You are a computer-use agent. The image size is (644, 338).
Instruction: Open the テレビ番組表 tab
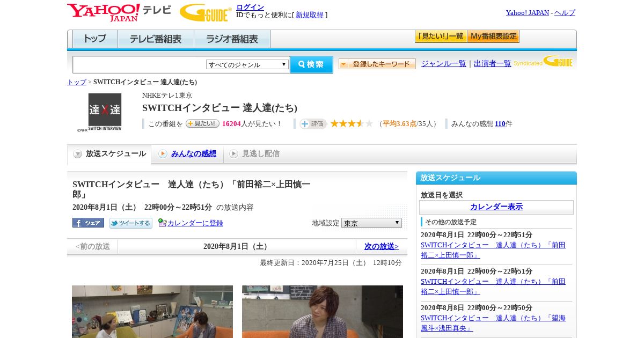coord(156,39)
